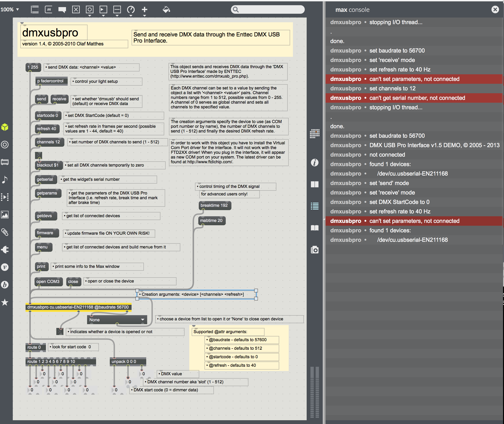This screenshot has height=424, width=504.
Task: Open the None device dropdown menu
Action: [x=117, y=320]
